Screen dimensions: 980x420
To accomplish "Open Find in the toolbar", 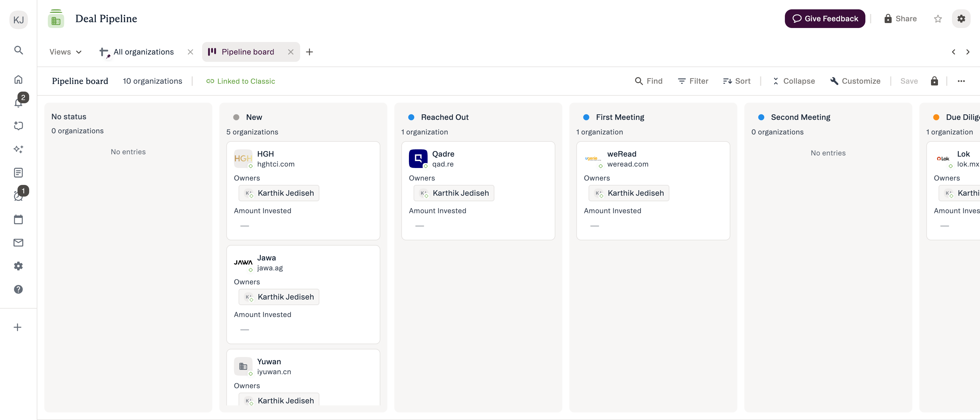I will pos(649,81).
